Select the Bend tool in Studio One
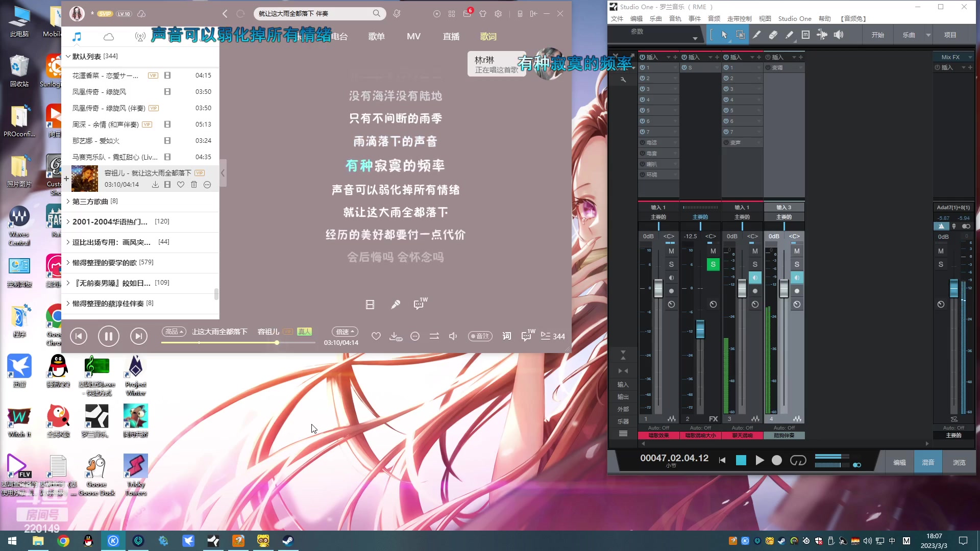The height and width of the screenshot is (551, 980). click(x=822, y=35)
